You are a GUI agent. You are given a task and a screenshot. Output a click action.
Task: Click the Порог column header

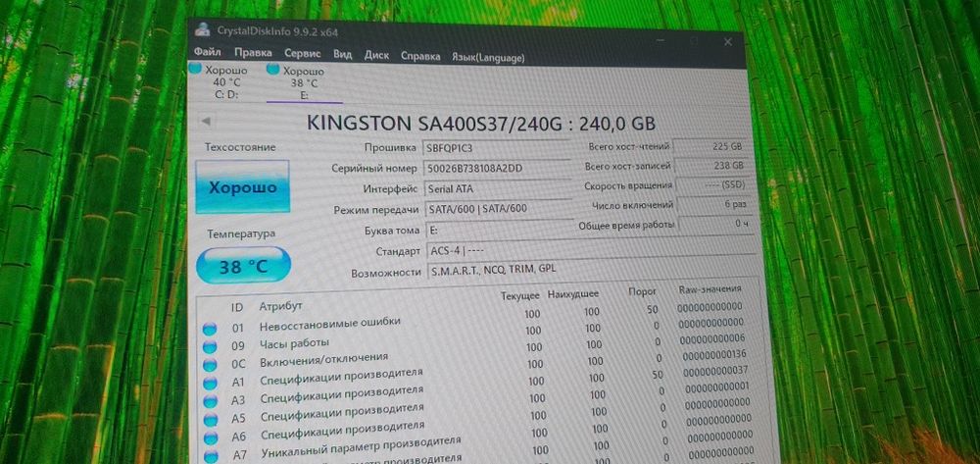pyautogui.click(x=643, y=291)
